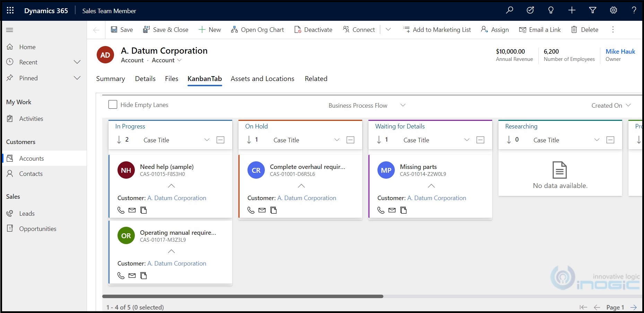This screenshot has width=644, height=313.
Task: Go to the next page arrow
Action: click(x=634, y=307)
